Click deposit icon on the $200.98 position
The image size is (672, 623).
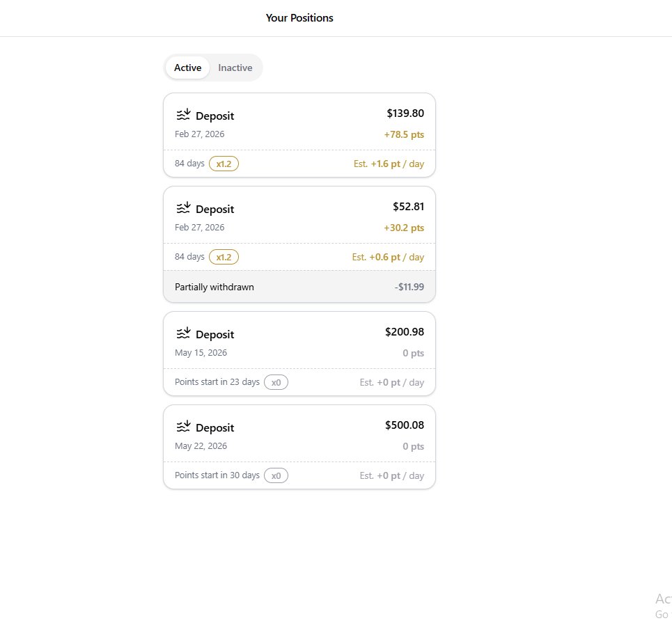click(183, 333)
